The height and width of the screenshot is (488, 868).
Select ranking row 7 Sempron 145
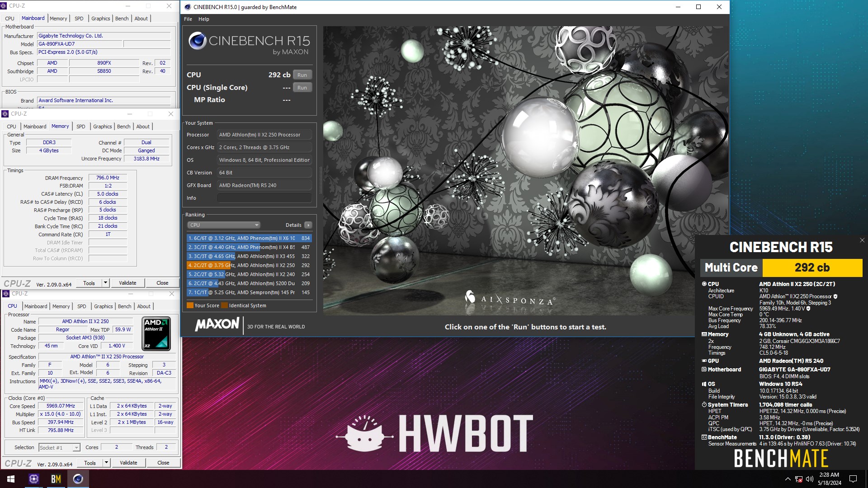point(249,292)
